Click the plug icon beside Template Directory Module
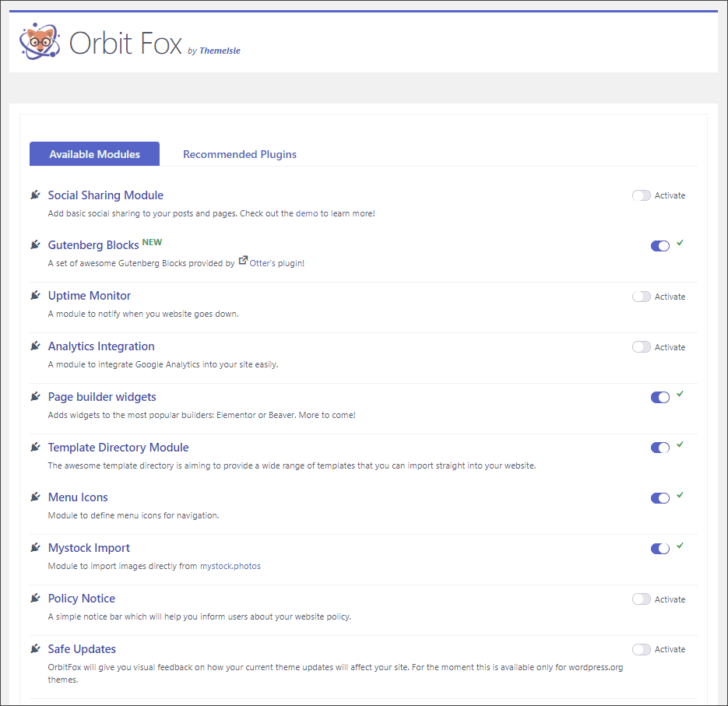The height and width of the screenshot is (706, 728). click(x=35, y=447)
